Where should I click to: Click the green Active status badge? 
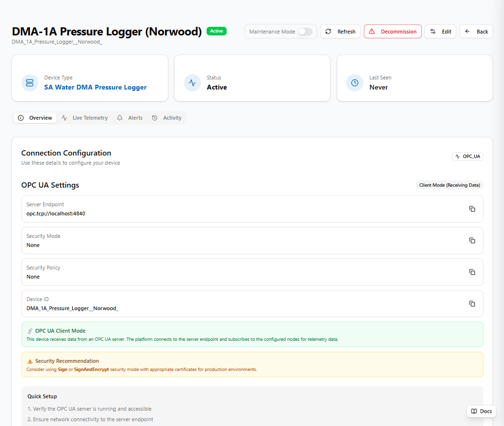(217, 31)
